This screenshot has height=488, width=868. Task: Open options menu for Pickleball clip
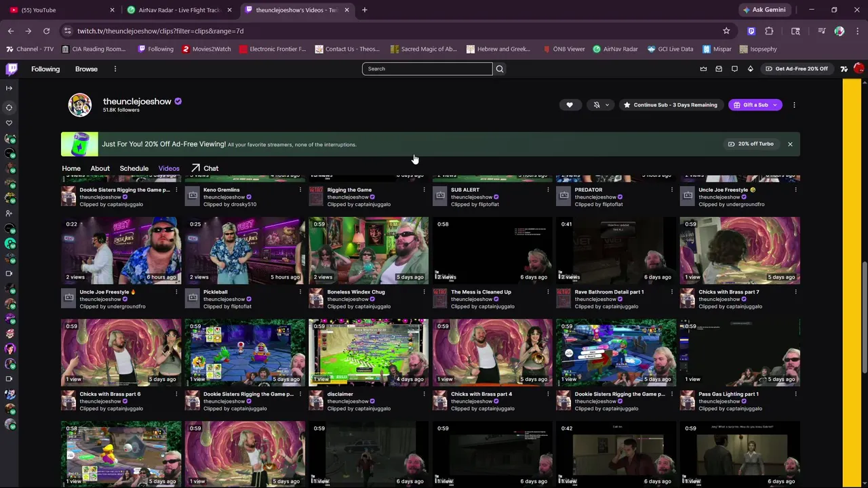click(300, 292)
